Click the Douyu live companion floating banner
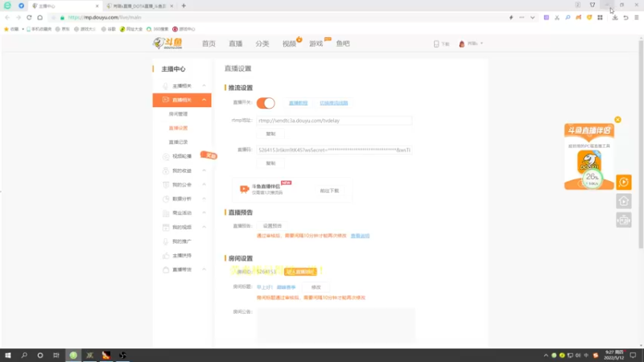Viewport: 644px width, 362px height. pyautogui.click(x=589, y=156)
